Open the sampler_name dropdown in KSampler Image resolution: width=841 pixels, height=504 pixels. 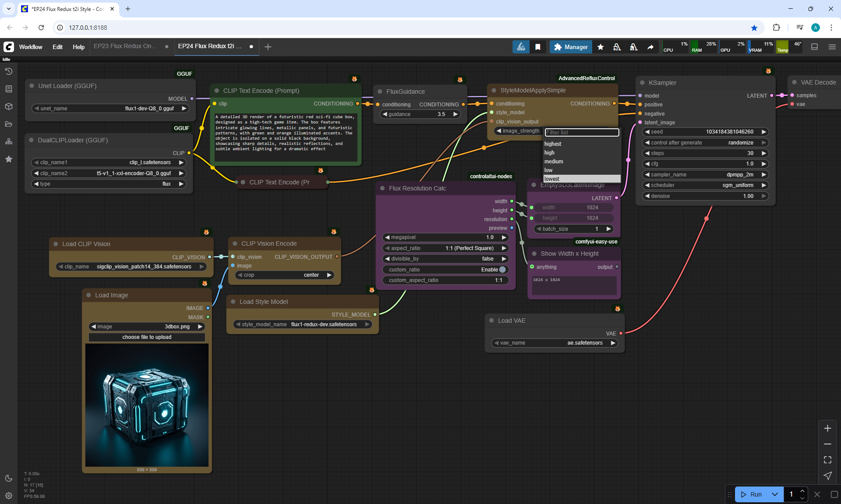point(705,175)
